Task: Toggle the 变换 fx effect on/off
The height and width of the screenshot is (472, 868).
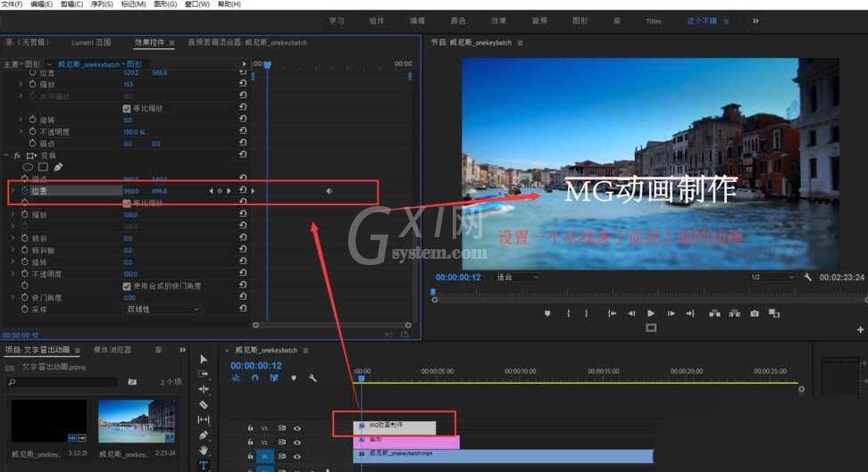Action: coord(17,155)
